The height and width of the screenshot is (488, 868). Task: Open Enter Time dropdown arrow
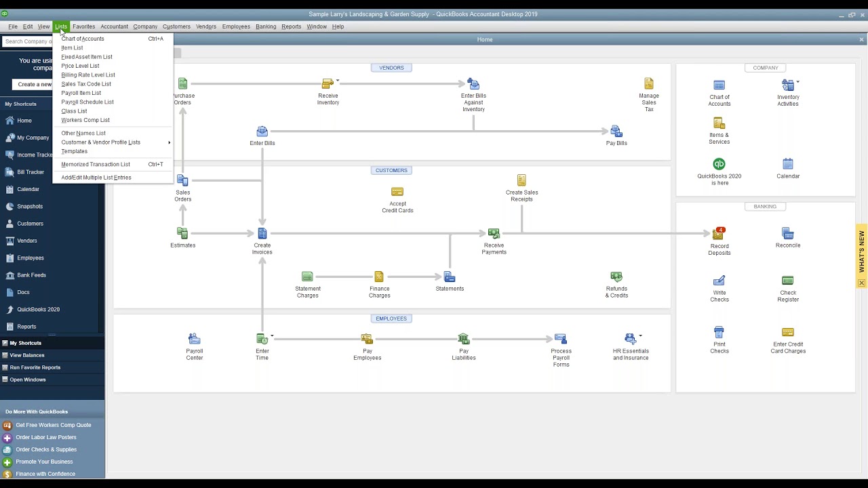coord(272,336)
